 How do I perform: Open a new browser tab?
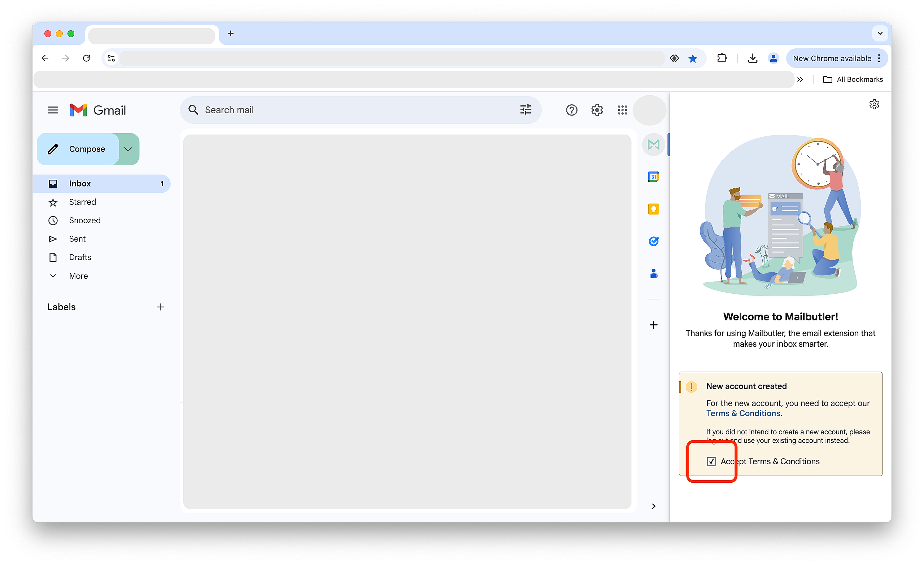click(231, 33)
